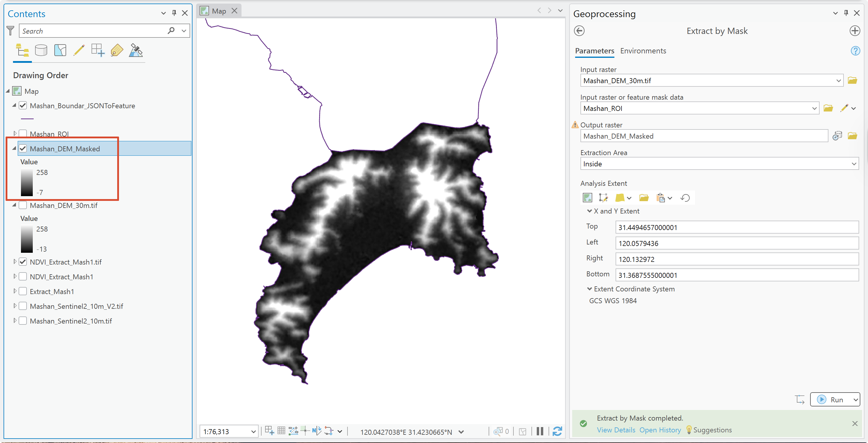Run the Extract by Mask tool
This screenshot has width=868, height=443.
coord(831,400)
